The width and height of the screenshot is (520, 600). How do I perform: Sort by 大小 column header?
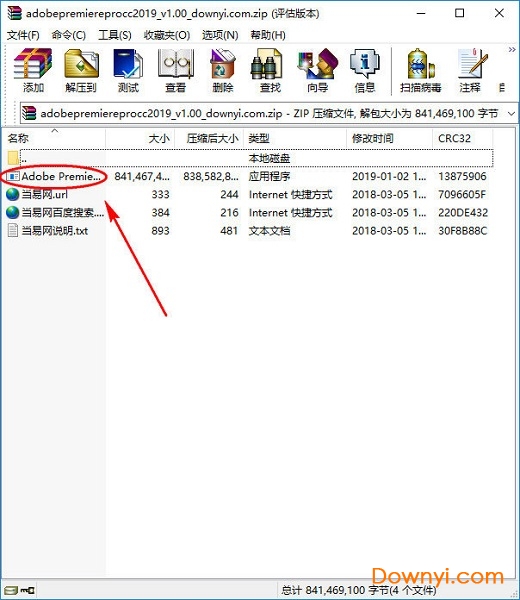pos(159,138)
